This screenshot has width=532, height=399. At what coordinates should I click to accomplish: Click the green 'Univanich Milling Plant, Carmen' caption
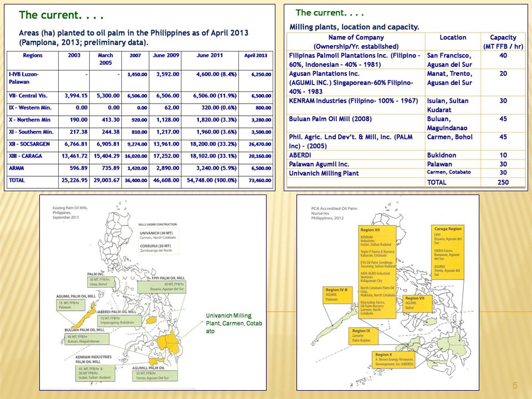tap(234, 323)
